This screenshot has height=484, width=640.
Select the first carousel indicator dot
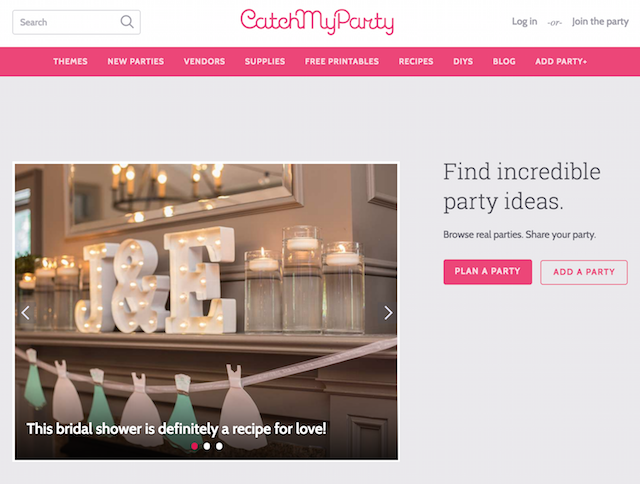click(194, 446)
